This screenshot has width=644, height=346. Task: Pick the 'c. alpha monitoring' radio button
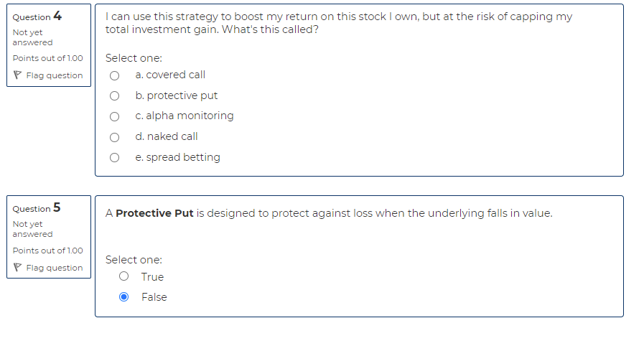(114, 116)
